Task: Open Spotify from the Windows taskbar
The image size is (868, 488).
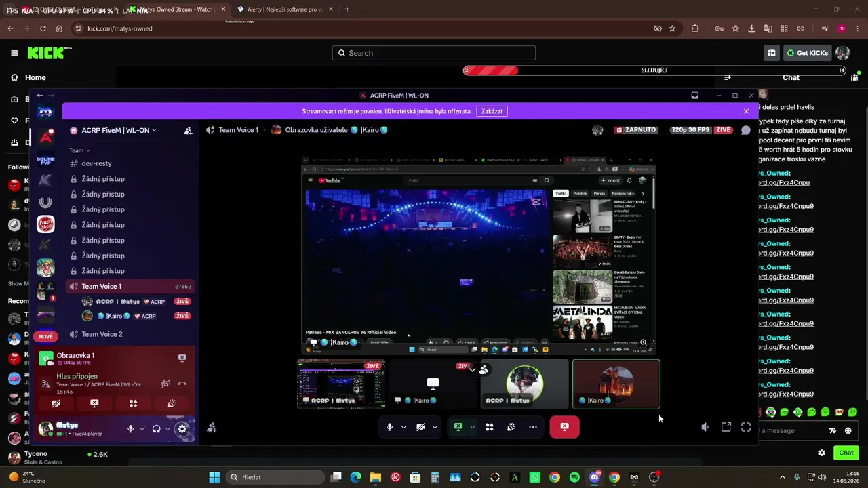Action: pos(574,477)
